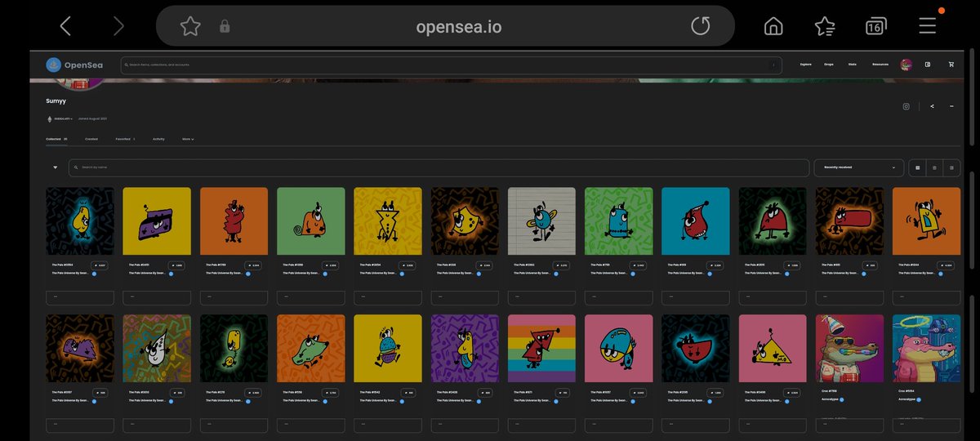
Task: Click the profile avatar in the OpenSea header
Action: pyautogui.click(x=906, y=65)
